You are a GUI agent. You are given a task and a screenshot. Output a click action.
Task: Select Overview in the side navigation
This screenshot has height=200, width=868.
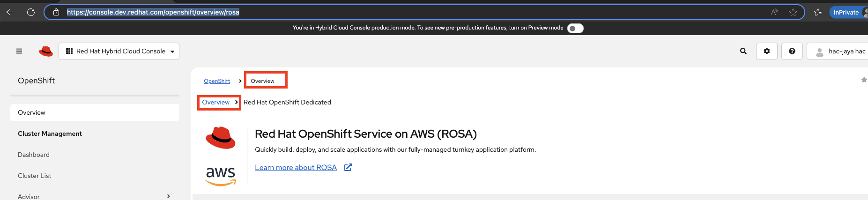[32, 112]
